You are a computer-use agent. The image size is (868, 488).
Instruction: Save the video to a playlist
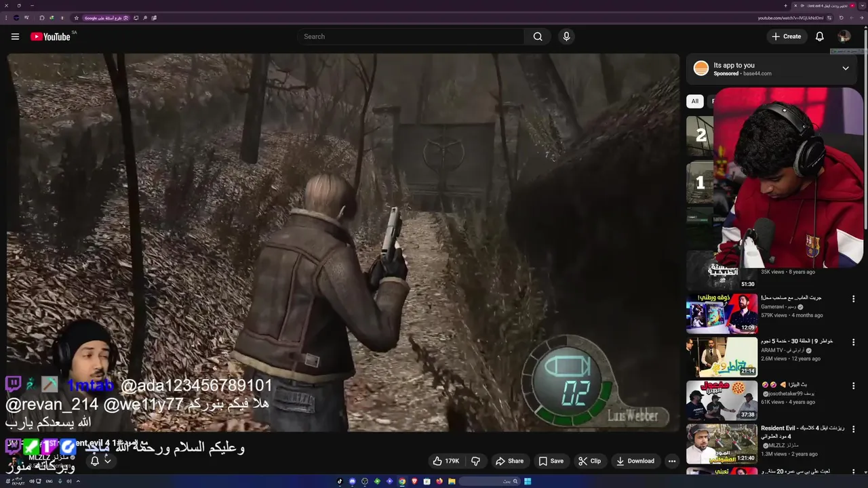click(551, 461)
